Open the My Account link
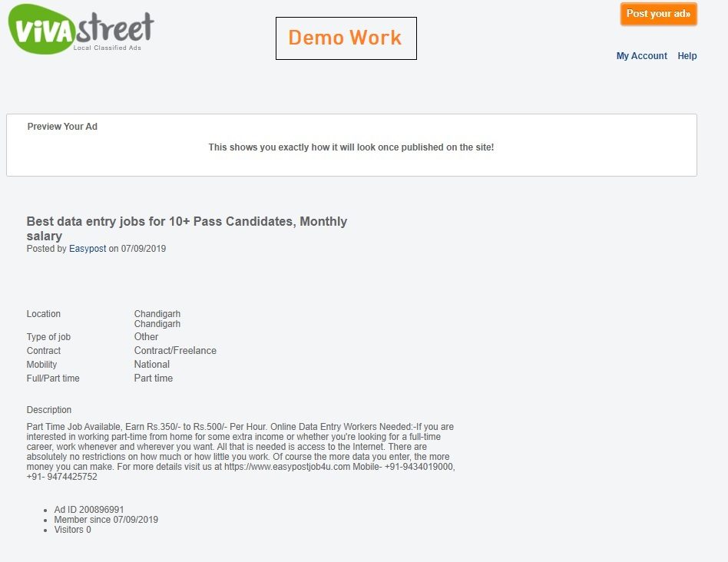 coord(641,56)
